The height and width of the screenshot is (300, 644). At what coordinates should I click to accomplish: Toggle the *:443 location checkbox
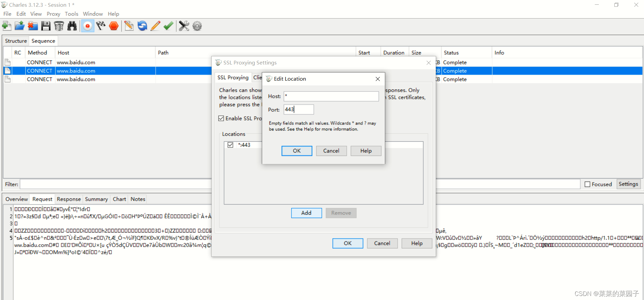tap(231, 145)
